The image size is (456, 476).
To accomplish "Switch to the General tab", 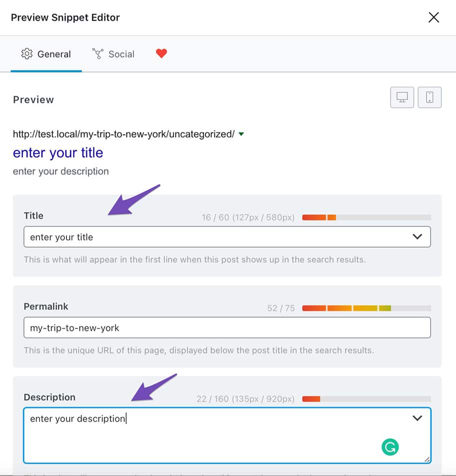I will pyautogui.click(x=46, y=54).
